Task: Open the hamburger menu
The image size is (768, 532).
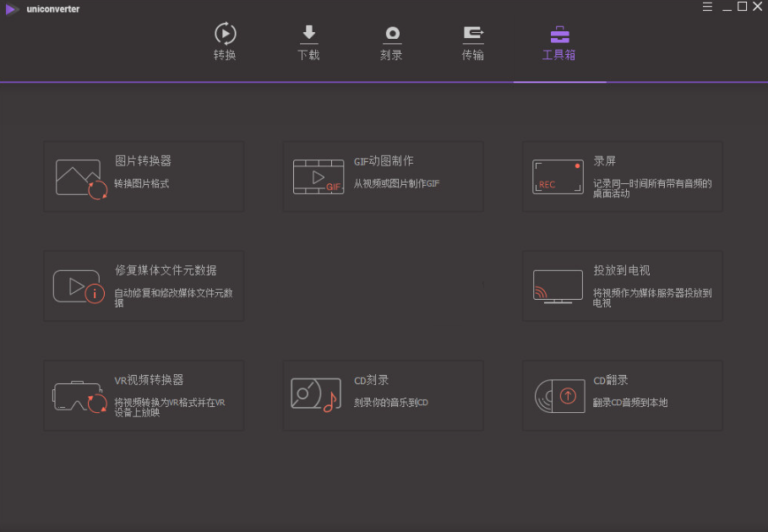Action: (706, 8)
